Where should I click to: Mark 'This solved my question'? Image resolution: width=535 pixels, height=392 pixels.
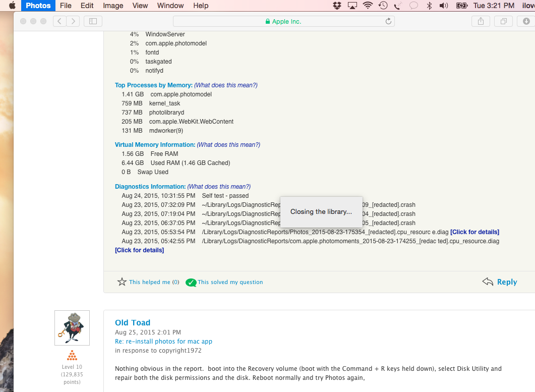coord(230,282)
